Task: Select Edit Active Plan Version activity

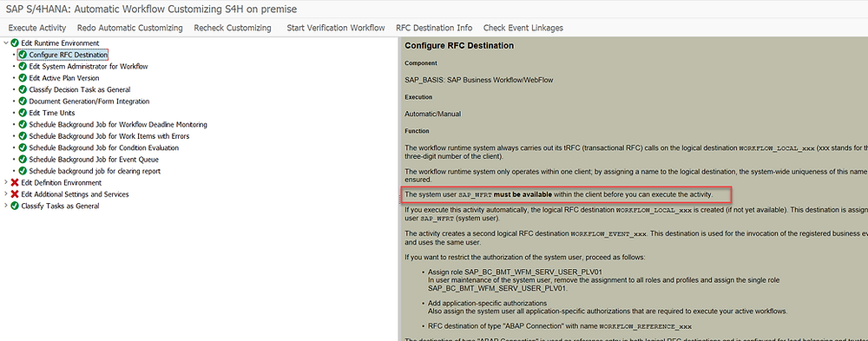Action: pos(64,77)
